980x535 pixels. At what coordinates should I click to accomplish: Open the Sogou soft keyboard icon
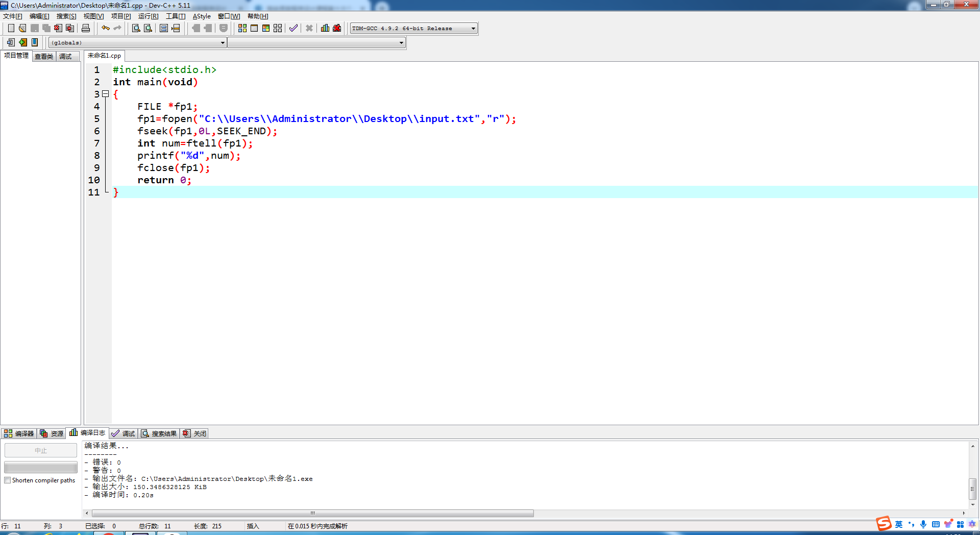[x=936, y=524]
